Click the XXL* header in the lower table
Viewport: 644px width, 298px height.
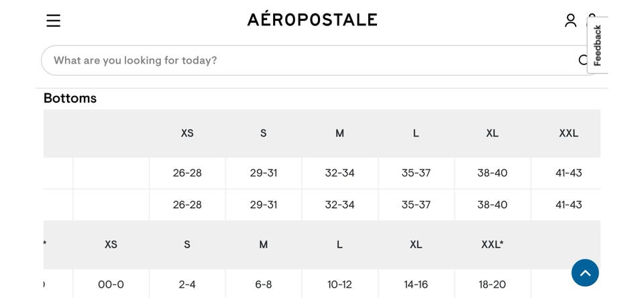pyautogui.click(x=492, y=244)
